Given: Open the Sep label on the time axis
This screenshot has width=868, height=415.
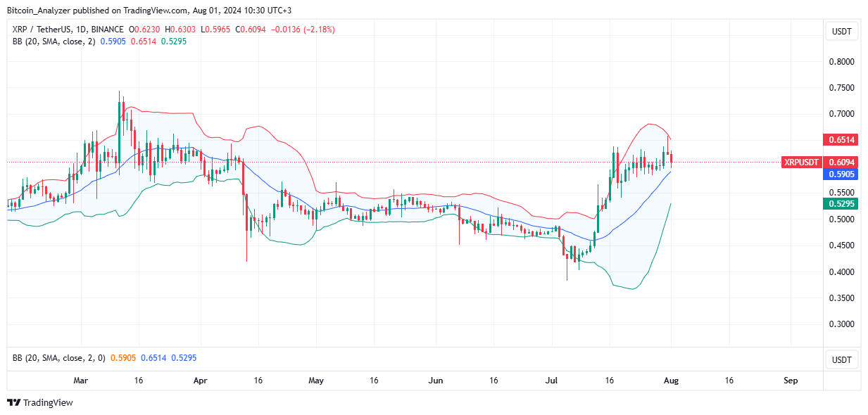Looking at the screenshot, I should pos(790,381).
